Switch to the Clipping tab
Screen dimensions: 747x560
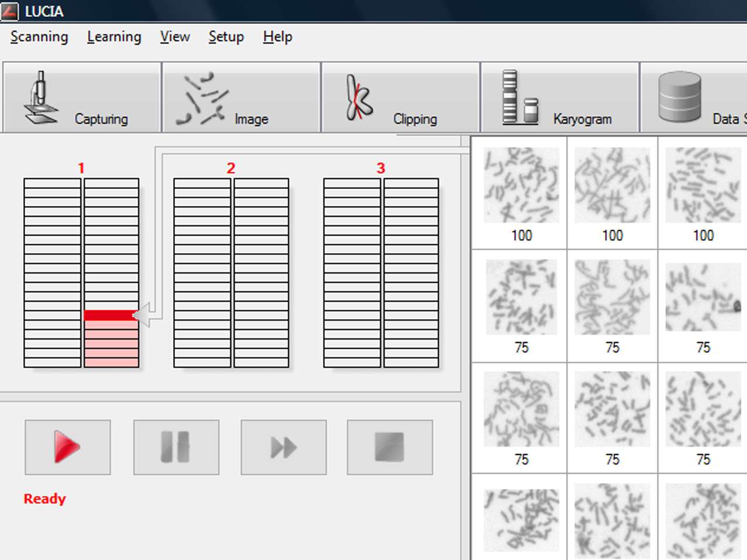(400, 97)
